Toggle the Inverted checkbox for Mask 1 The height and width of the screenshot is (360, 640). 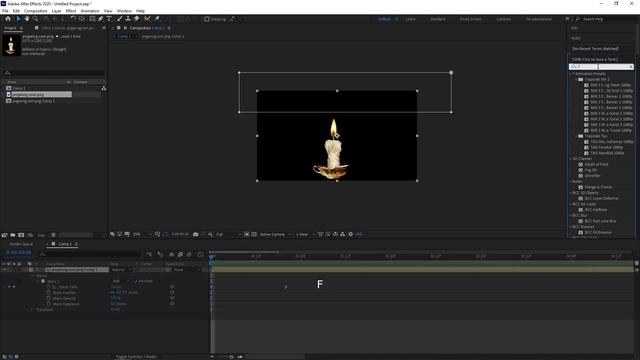pos(136,281)
